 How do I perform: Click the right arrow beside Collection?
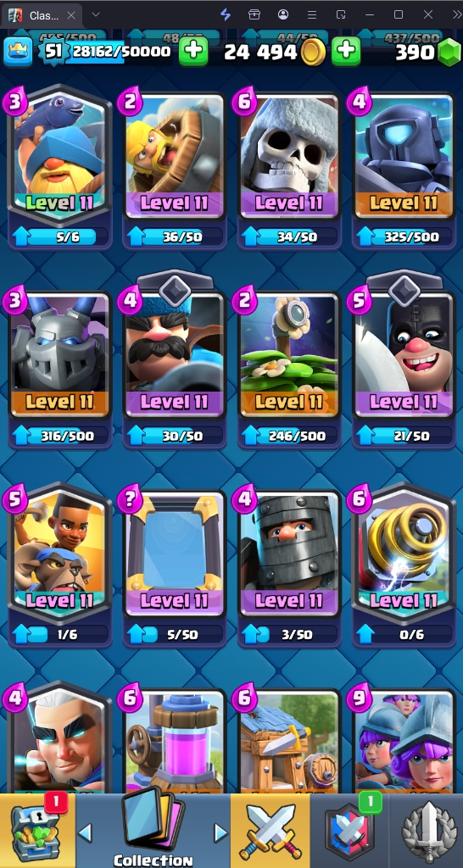(x=221, y=832)
